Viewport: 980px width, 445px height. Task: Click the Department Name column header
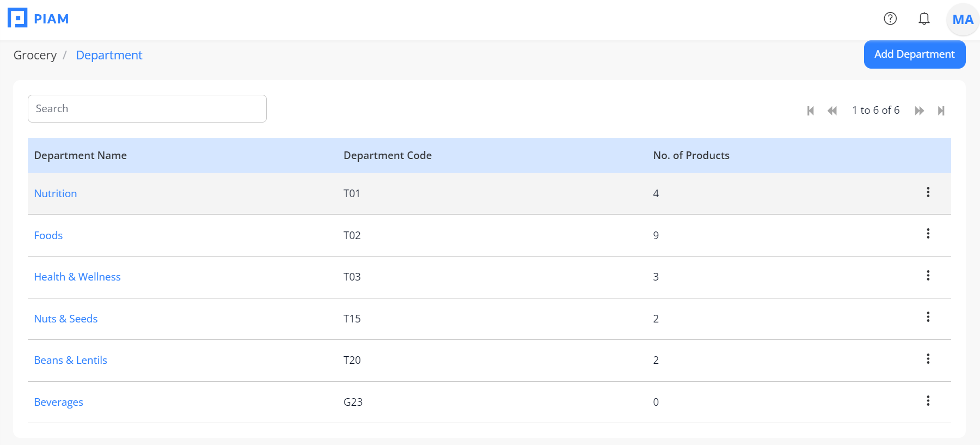tap(81, 155)
